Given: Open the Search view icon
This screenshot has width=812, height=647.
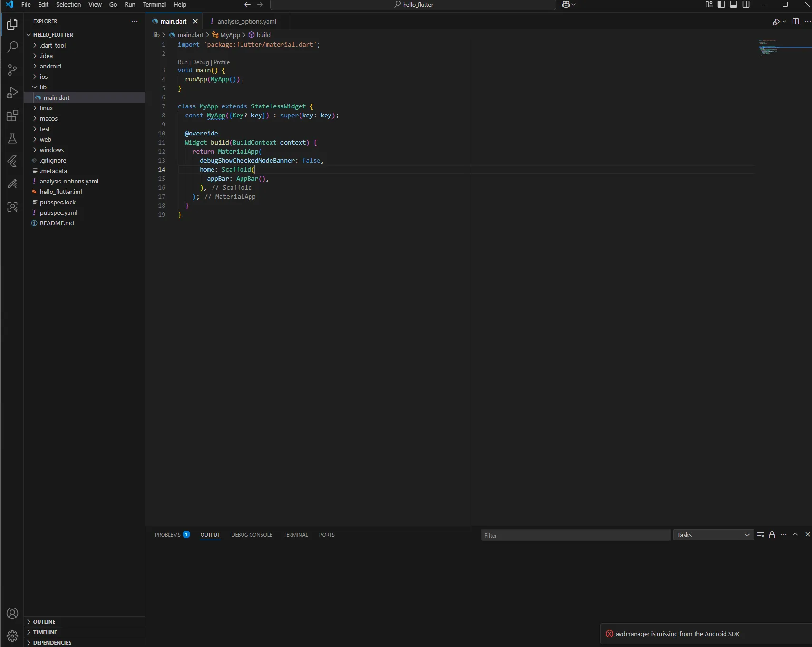Looking at the screenshot, I should [x=12, y=47].
